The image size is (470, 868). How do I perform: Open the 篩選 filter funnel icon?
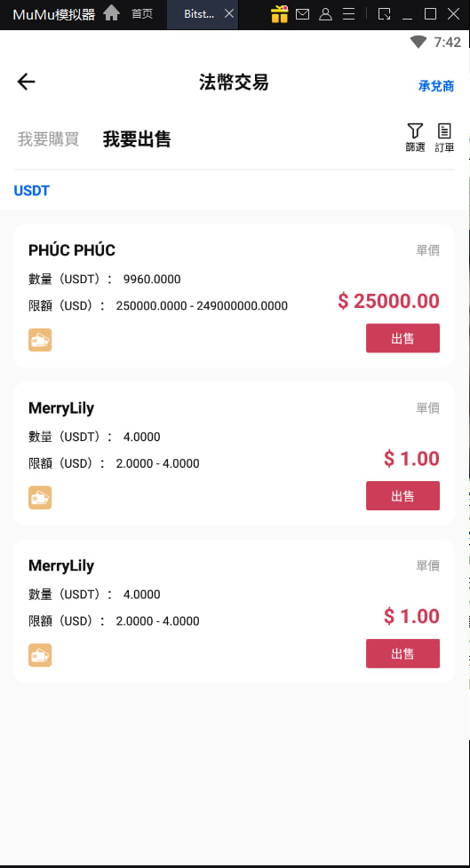click(x=415, y=131)
